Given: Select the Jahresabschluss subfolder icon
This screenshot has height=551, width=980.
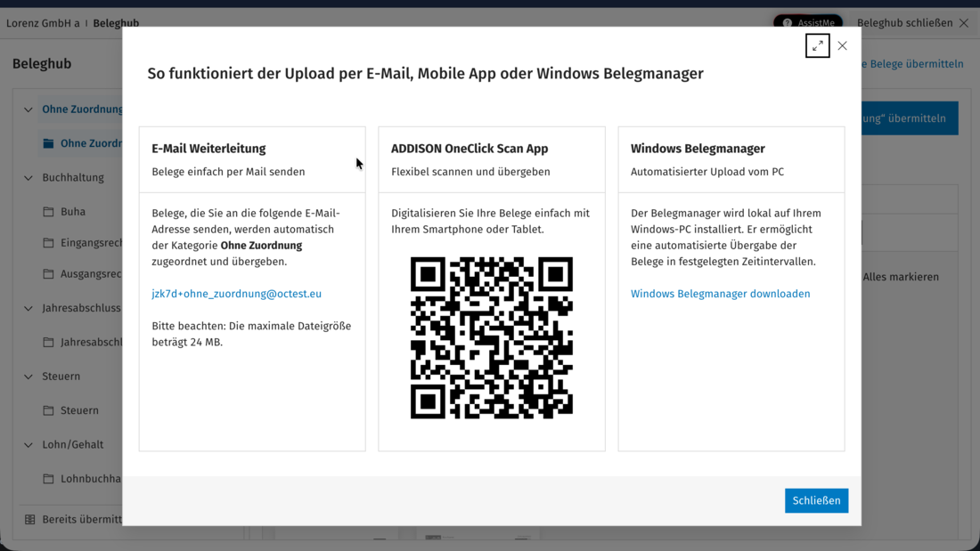Looking at the screenshot, I should [48, 343].
